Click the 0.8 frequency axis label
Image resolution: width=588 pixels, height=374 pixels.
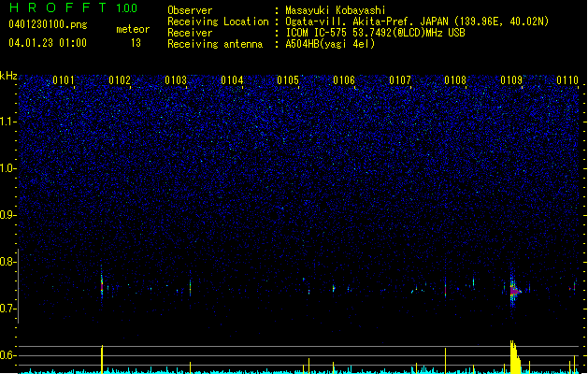[x=7, y=262]
